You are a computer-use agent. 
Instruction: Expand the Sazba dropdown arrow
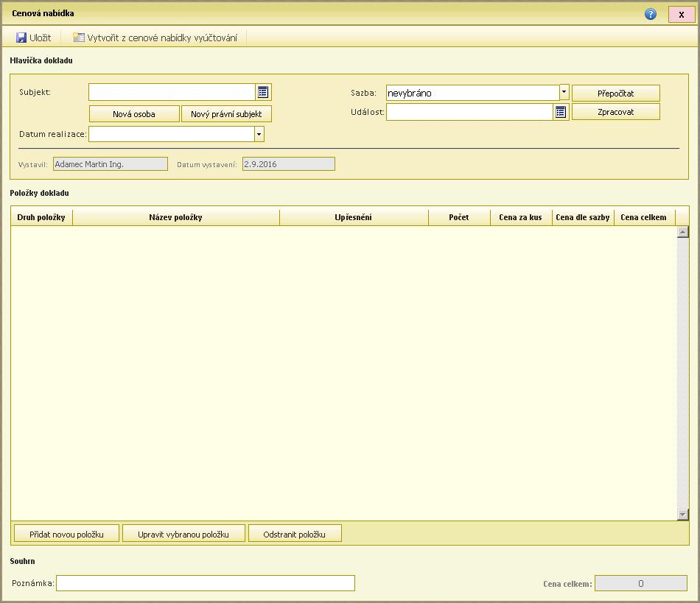pyautogui.click(x=564, y=92)
